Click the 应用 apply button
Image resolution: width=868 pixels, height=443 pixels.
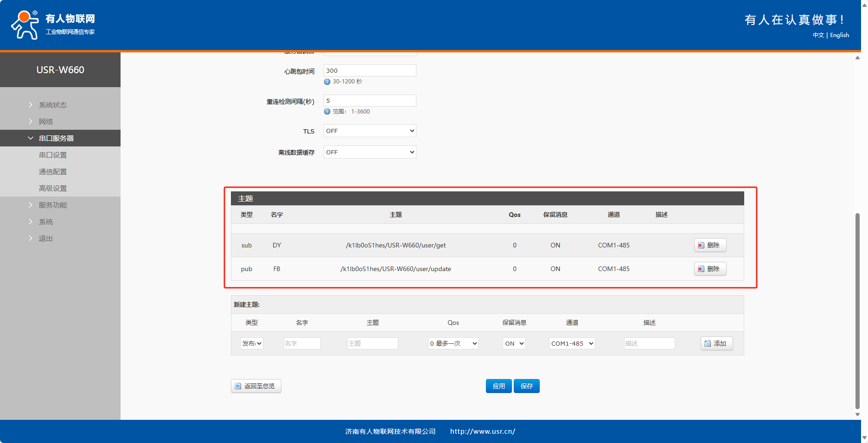498,386
